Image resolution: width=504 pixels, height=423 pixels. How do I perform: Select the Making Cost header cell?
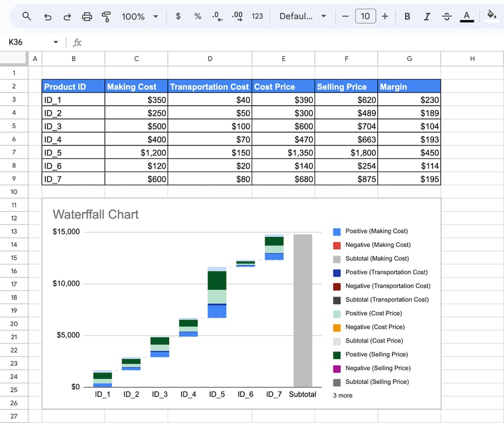coord(136,86)
